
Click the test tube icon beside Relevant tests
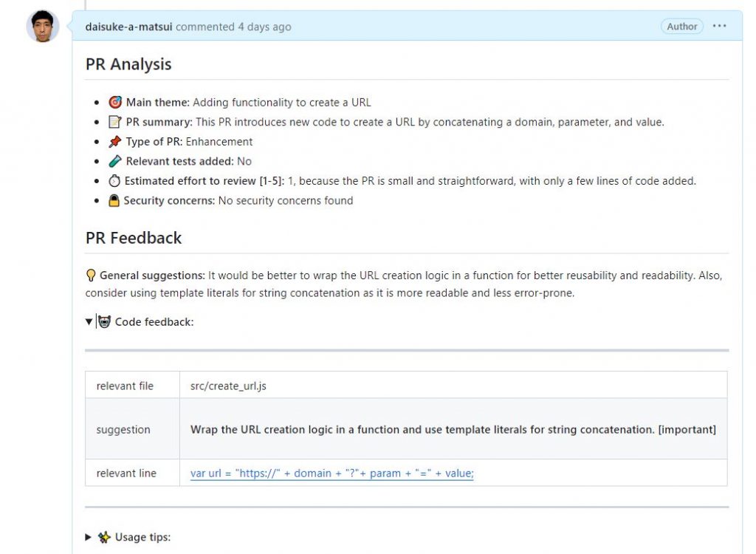[114, 161]
